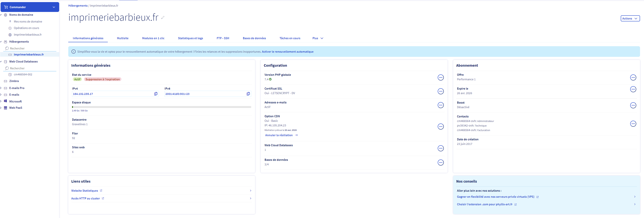Select cm466564-002 database in the sidebar

tap(23, 75)
